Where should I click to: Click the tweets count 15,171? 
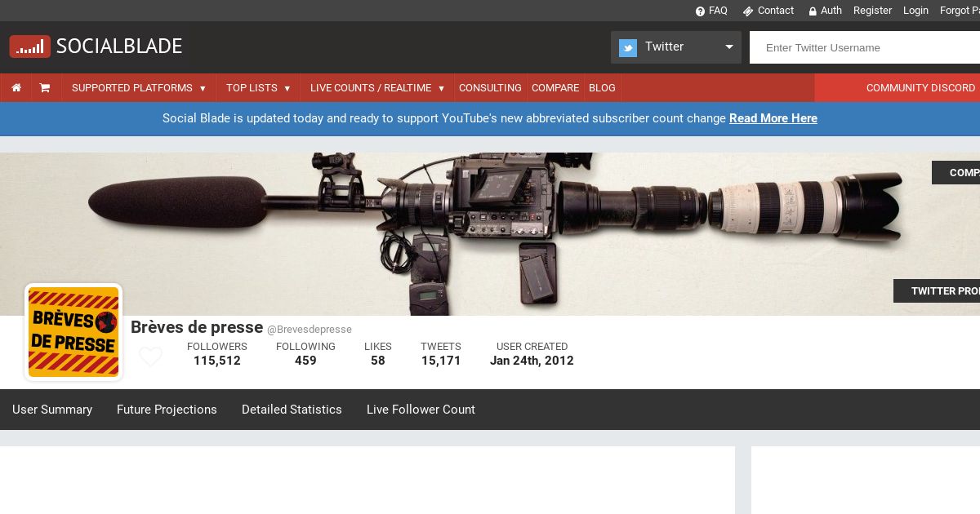441,361
